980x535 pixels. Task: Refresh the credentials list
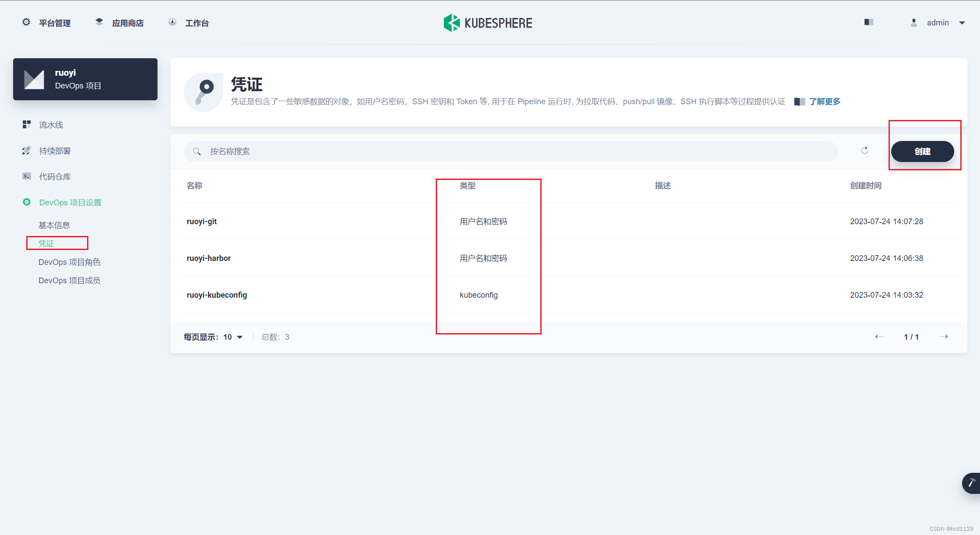coord(864,151)
